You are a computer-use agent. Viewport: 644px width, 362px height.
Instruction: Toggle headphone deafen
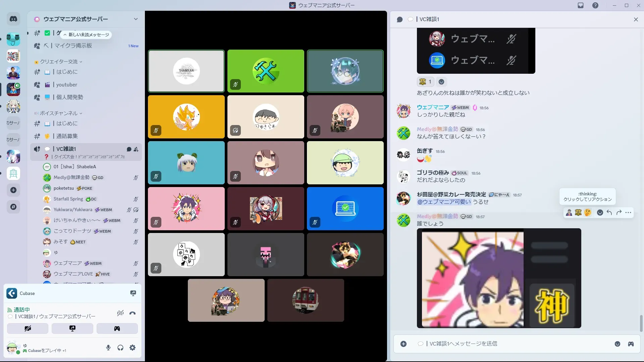coord(120,348)
